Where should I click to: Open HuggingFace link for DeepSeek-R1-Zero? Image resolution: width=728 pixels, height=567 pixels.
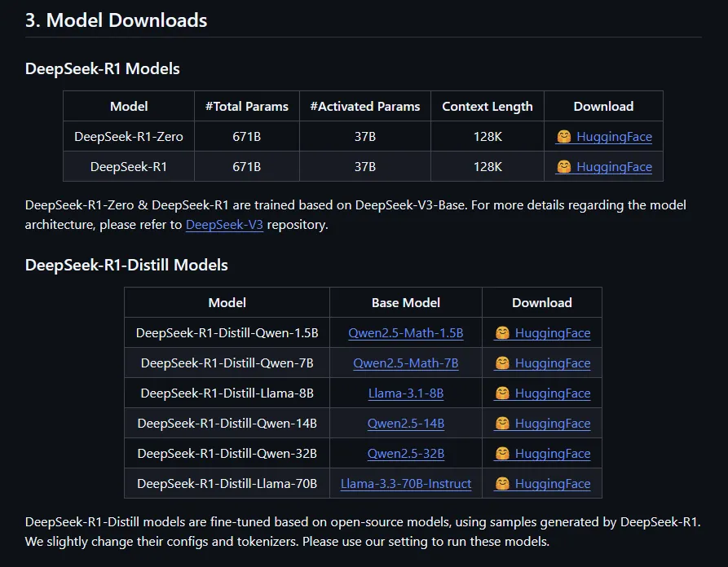point(603,136)
